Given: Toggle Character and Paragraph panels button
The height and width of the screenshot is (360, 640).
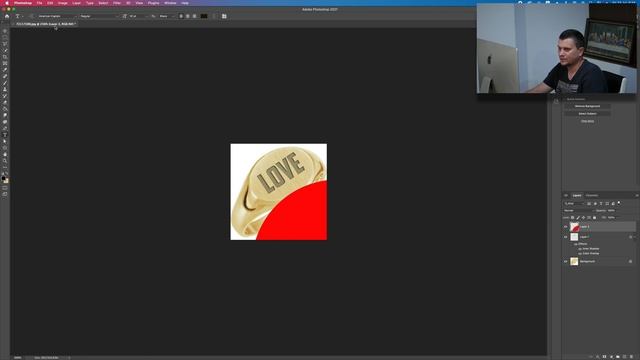Looking at the screenshot, I should [224, 16].
